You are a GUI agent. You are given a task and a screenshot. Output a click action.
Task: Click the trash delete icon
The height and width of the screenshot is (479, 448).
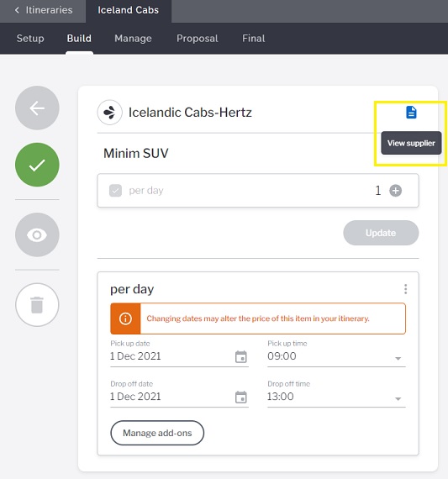(37, 304)
